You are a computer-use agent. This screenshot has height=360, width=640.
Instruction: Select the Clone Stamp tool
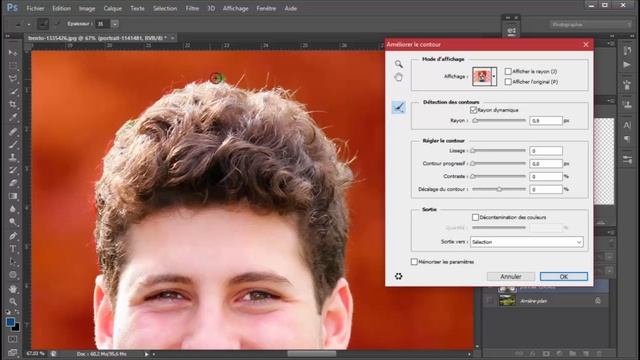click(x=13, y=157)
